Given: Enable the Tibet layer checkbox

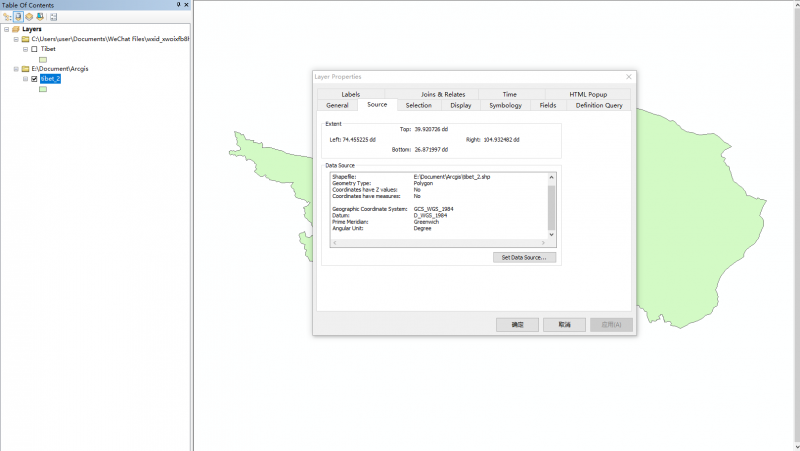Looking at the screenshot, I should click(x=35, y=49).
